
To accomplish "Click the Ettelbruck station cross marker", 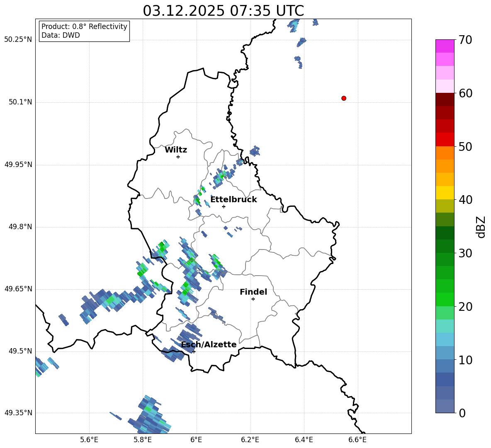I will (224, 206).
